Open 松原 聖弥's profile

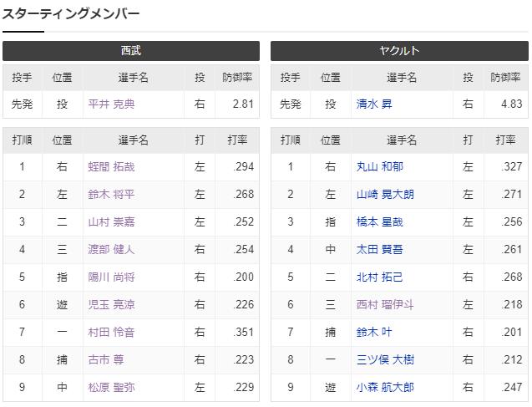pos(111,388)
